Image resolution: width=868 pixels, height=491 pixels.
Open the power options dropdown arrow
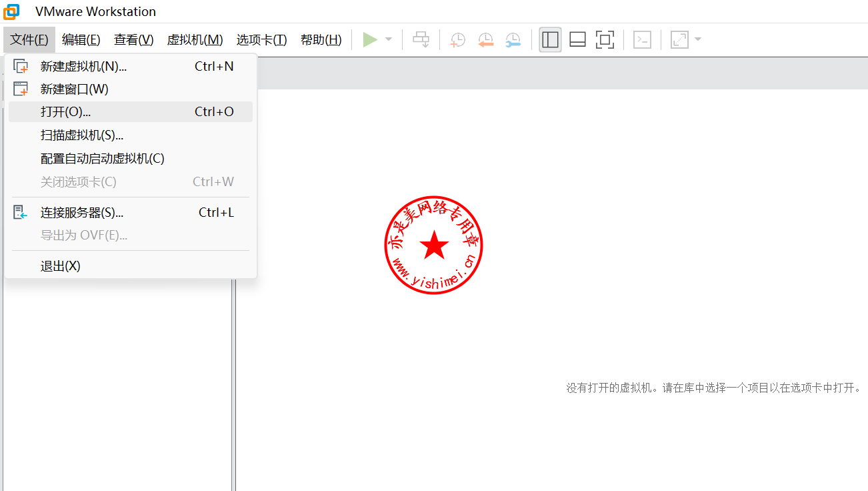pos(389,40)
